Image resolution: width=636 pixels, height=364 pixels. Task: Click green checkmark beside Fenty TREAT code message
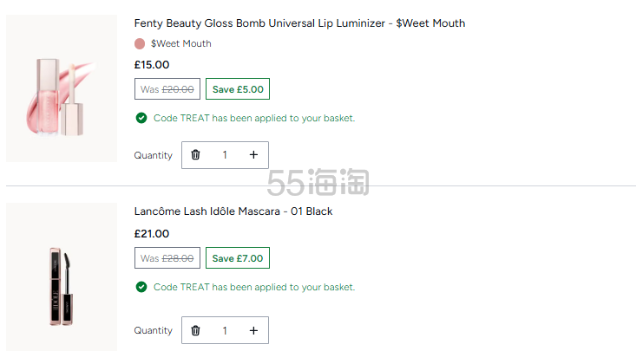[141, 118]
